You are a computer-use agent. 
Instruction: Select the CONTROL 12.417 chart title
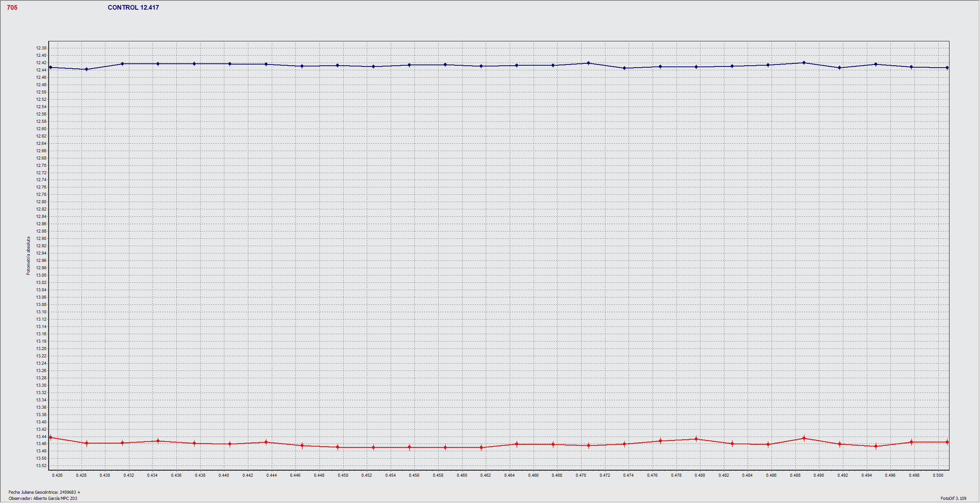point(133,7)
